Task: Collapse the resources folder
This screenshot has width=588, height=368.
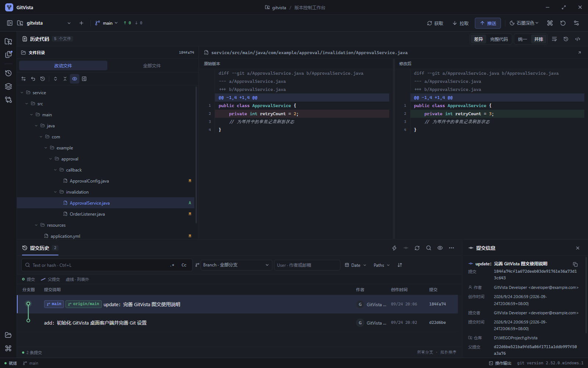Action: pyautogui.click(x=36, y=225)
